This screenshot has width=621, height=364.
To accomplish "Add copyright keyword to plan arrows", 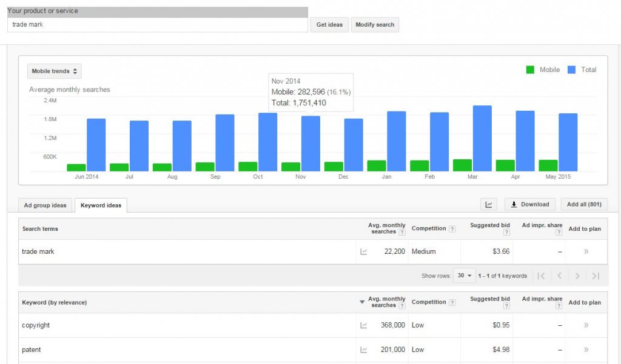I will click(586, 325).
